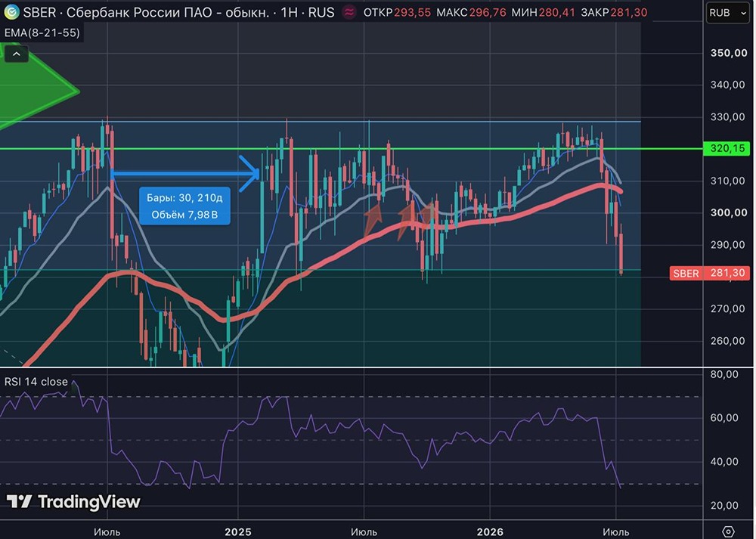Click the pink wave icon in header
The height and width of the screenshot is (539, 756).
pyautogui.click(x=349, y=12)
